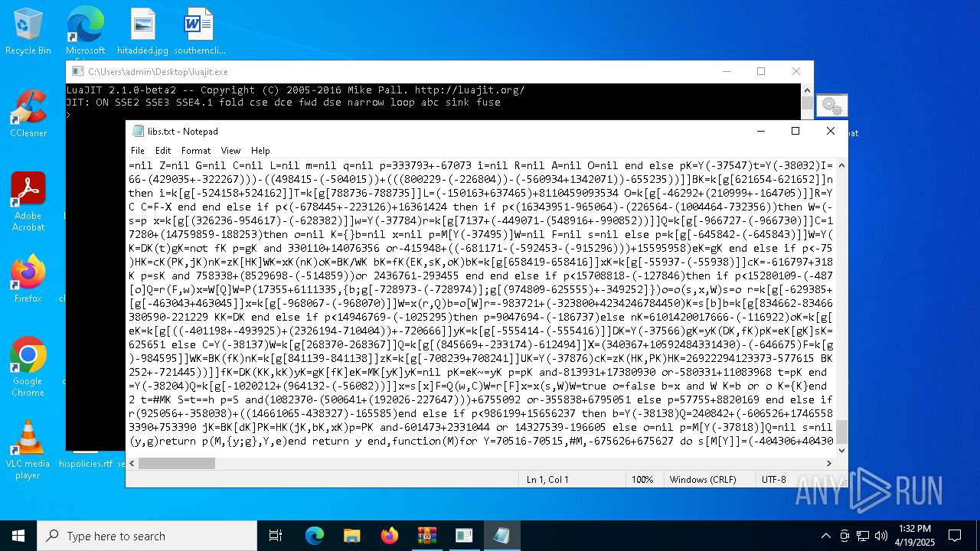980x551 pixels.
Task: Launch Adobe Acrobat from the desktop
Action: tap(28, 201)
